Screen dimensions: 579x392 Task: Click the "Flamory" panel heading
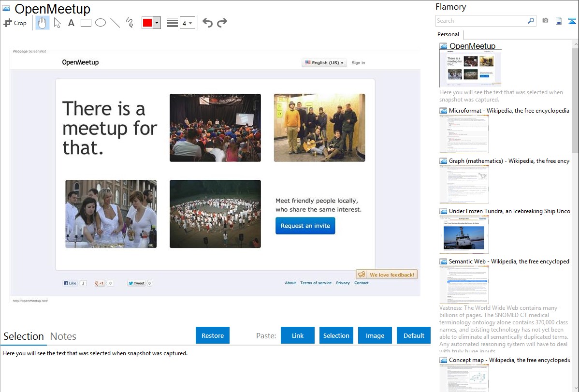450,7
